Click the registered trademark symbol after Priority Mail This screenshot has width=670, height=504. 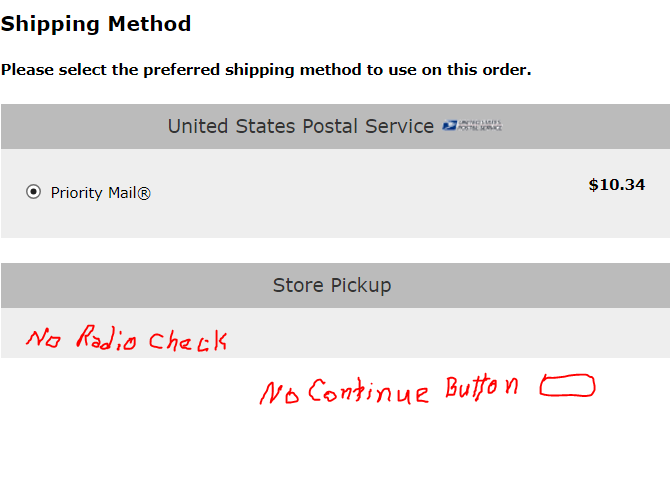[144, 193]
